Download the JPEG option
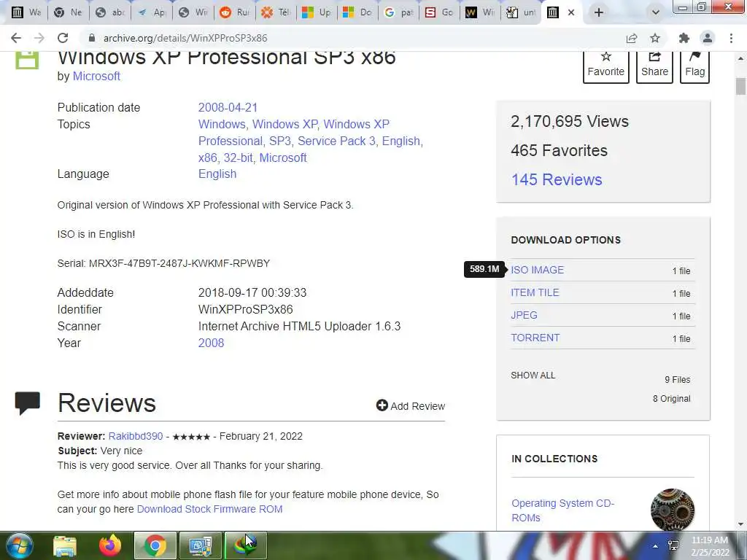Screen dimensions: 747x560 click(524, 315)
